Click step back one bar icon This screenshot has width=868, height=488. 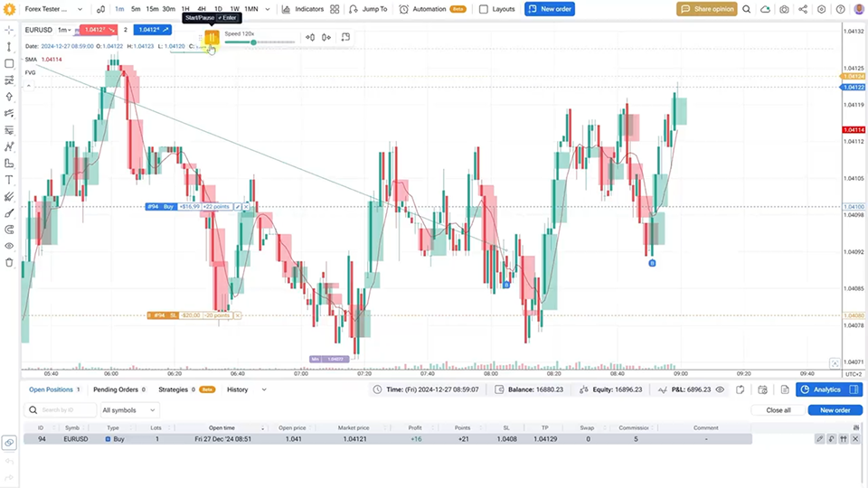[x=310, y=37]
